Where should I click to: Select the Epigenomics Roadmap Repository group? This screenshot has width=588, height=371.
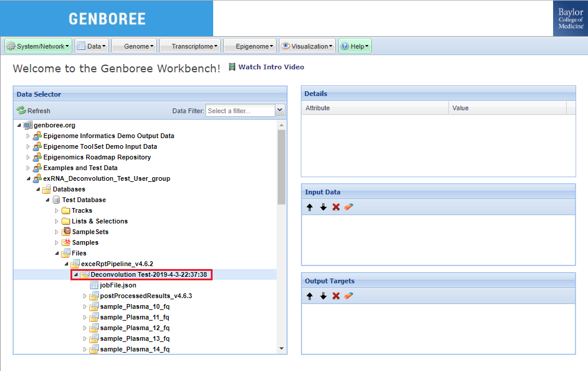(x=97, y=158)
